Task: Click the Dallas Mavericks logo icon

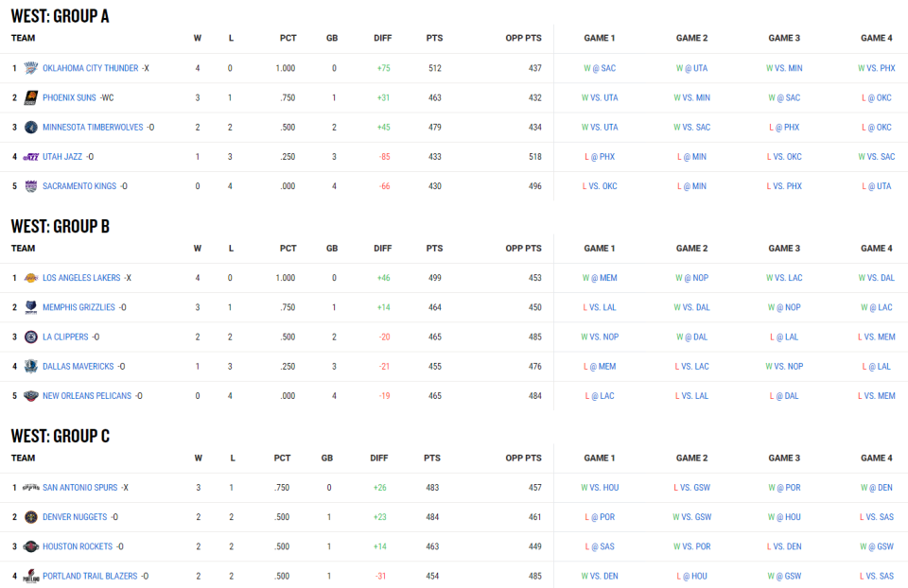Action: 31,367
